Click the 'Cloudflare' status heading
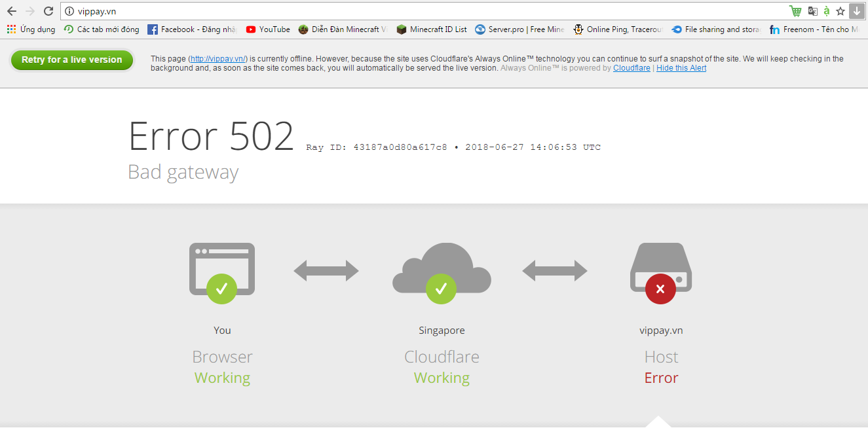Screen dimensions: 868x447 pos(442,357)
